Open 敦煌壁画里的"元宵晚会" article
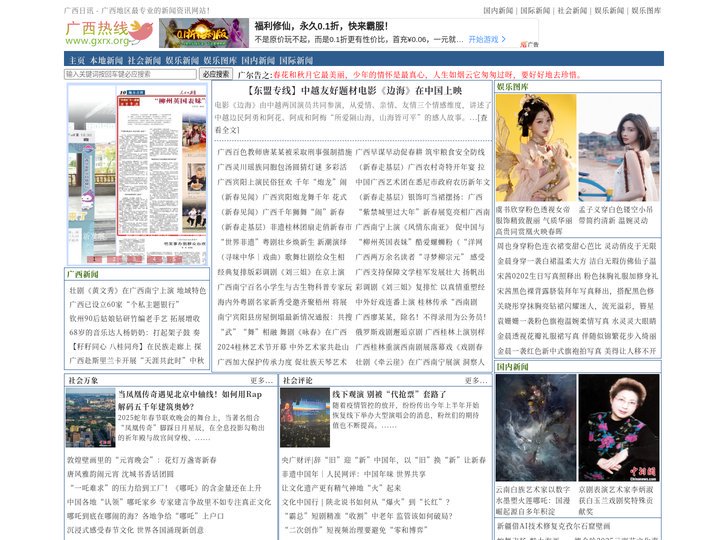The image size is (720, 540). pyautogui.click(x=142, y=460)
